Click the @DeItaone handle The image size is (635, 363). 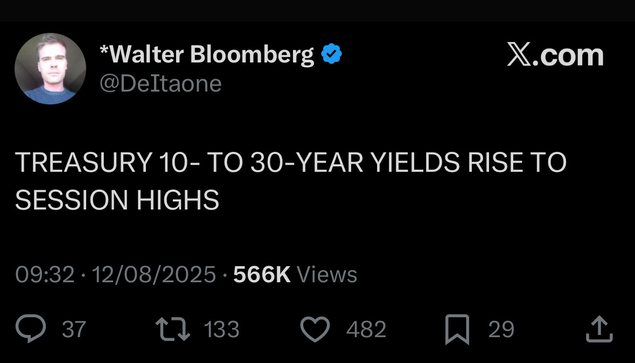tap(160, 84)
